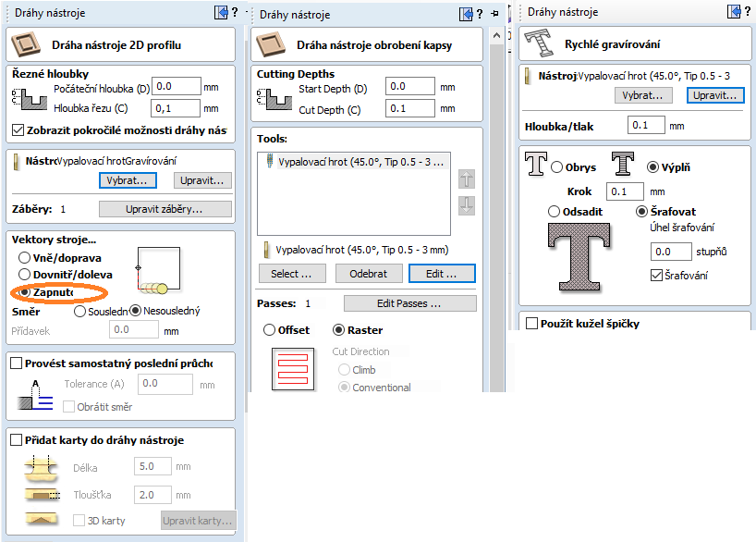Tick the Použít kužel špičky checkbox
The height and width of the screenshot is (542, 756).
click(x=532, y=324)
